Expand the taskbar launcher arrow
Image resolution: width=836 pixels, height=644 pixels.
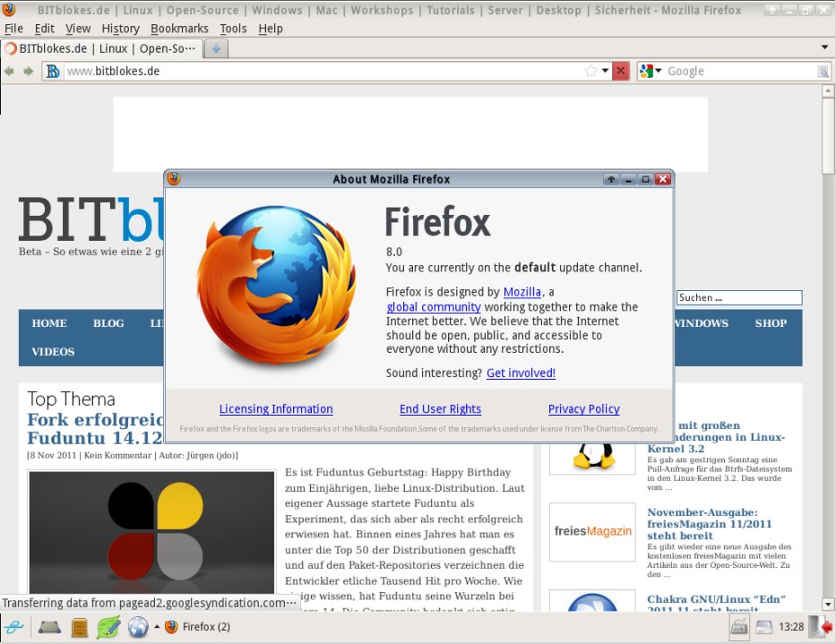[x=157, y=626]
